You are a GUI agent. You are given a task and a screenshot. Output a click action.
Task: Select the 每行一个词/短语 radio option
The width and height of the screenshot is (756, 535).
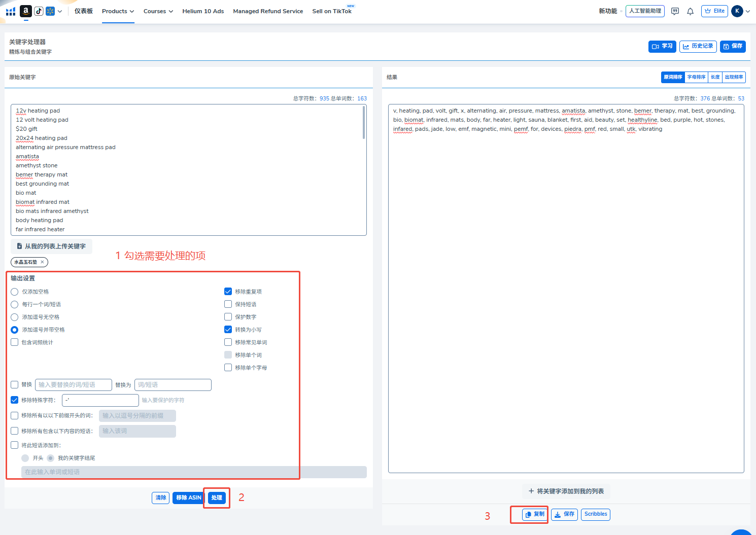(x=15, y=304)
